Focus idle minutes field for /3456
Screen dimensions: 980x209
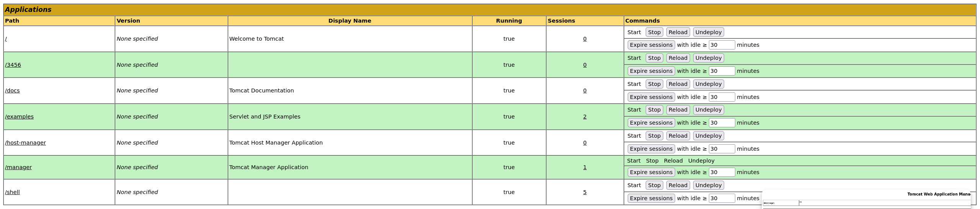point(722,71)
